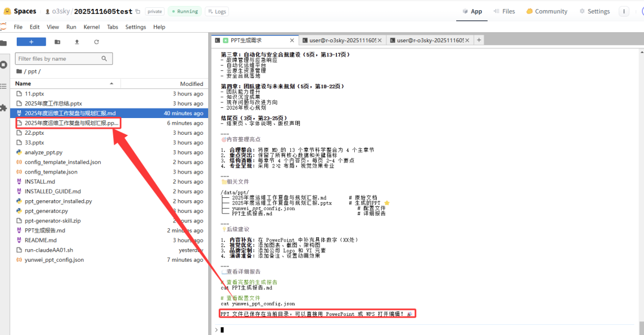Select file 2025年度工作总结.pptx
This screenshot has height=335, width=644.
[109, 104]
